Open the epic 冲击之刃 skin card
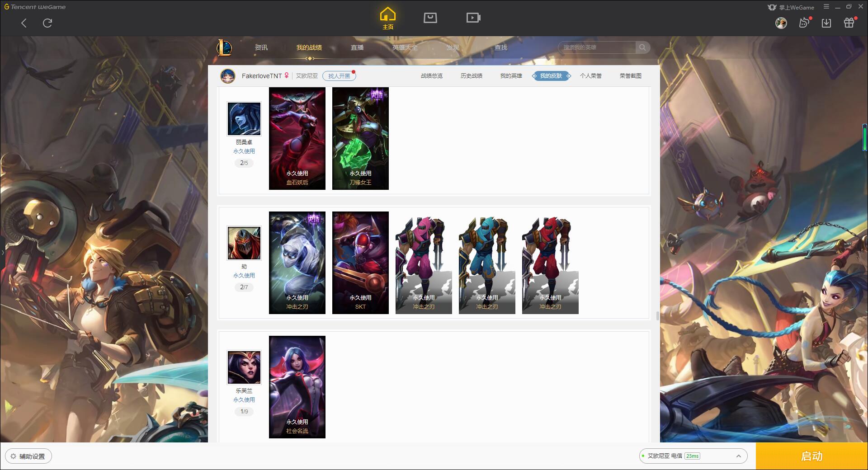Screen dimensions: 868x470 pyautogui.click(x=297, y=263)
